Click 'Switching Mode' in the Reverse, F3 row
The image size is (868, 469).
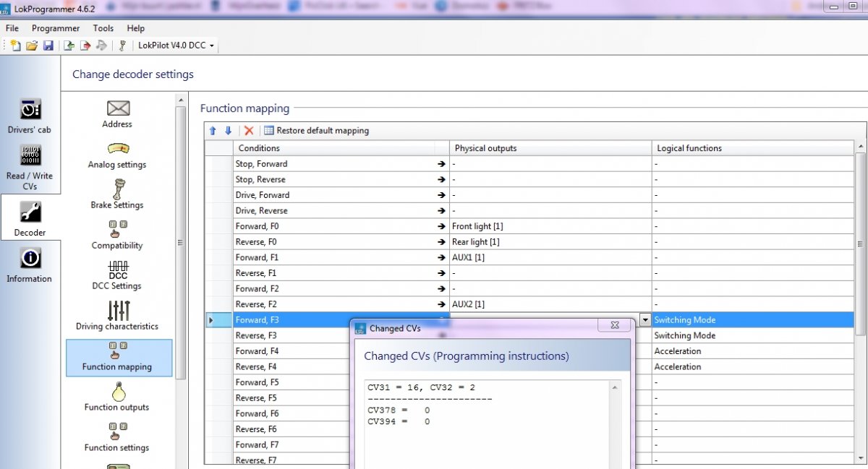coord(684,336)
